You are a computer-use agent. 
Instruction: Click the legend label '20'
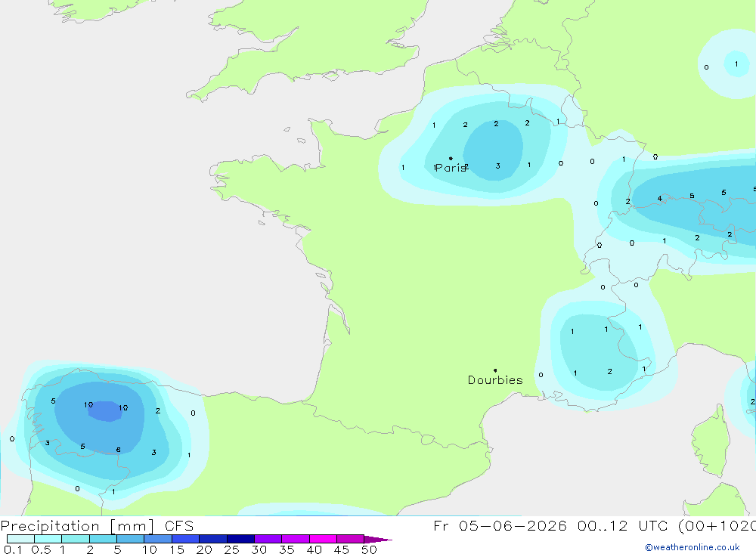[204, 549]
